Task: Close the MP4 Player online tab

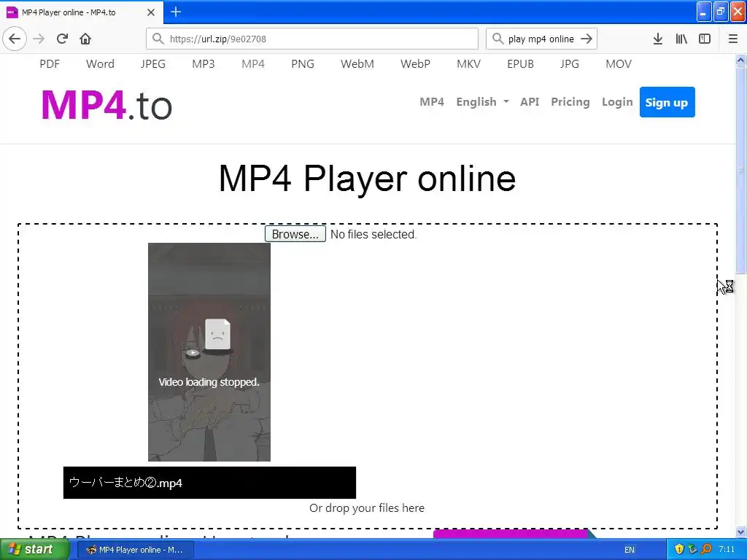Action: pyautogui.click(x=151, y=12)
